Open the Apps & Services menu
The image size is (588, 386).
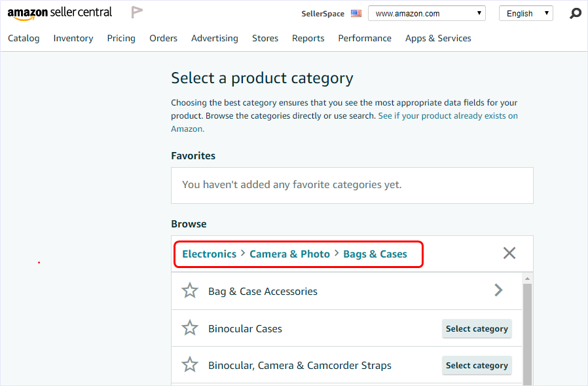(438, 38)
